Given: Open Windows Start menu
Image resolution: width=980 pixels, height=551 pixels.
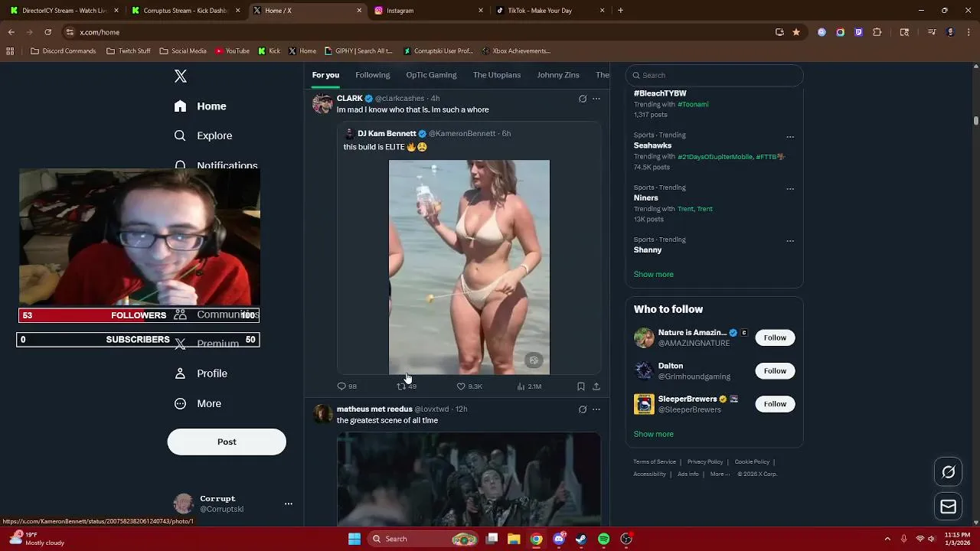Looking at the screenshot, I should 354,539.
